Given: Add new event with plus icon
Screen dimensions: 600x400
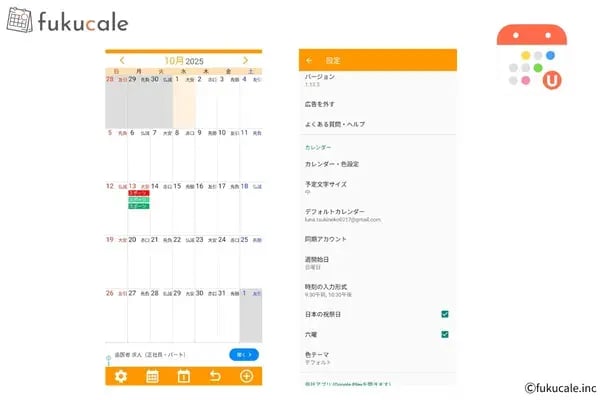Looking at the screenshot, I should (x=246, y=376).
